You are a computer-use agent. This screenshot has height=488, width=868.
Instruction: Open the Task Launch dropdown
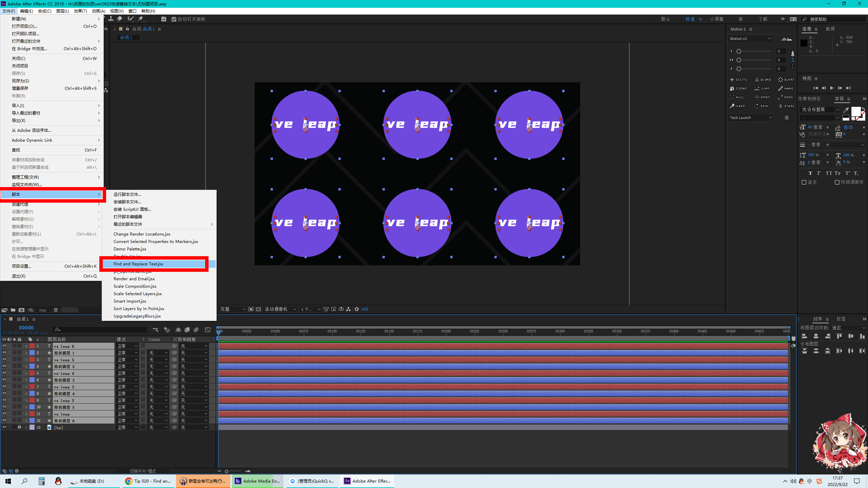(750, 118)
